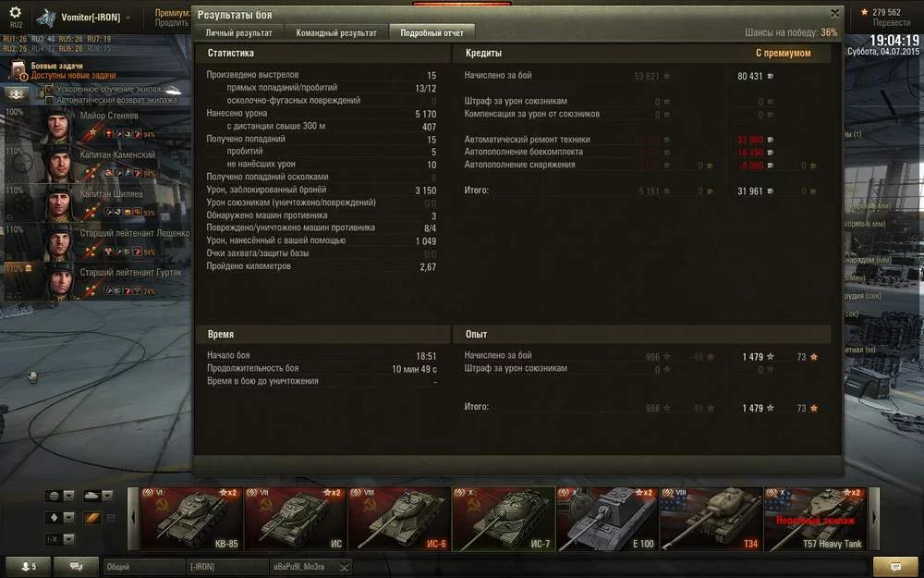This screenshot has height=578, width=924.
Task: Select T34 tank in carousel
Action: [x=711, y=519]
